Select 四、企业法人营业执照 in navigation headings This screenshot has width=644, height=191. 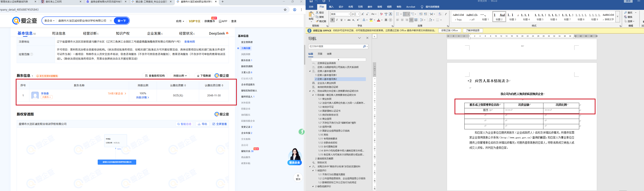(324, 83)
